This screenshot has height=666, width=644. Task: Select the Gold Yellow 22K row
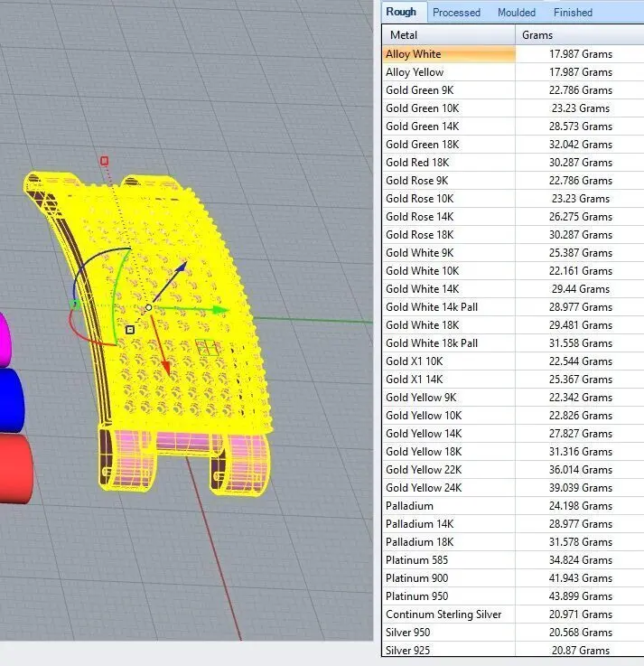coord(513,469)
